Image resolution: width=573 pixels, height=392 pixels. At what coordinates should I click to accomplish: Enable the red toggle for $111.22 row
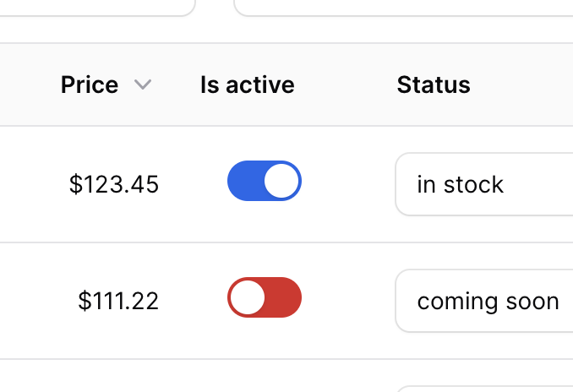tap(265, 297)
